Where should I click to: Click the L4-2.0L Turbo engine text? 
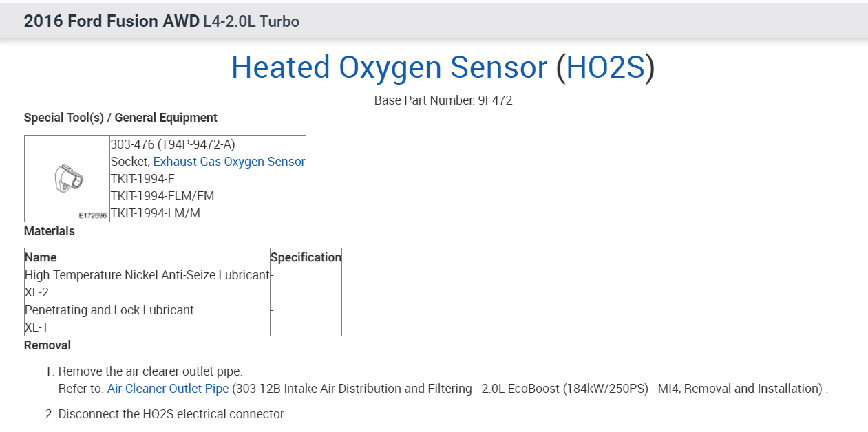[x=251, y=21]
